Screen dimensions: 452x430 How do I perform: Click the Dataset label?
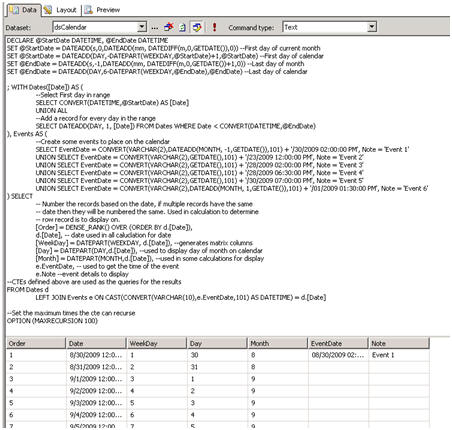pos(18,28)
